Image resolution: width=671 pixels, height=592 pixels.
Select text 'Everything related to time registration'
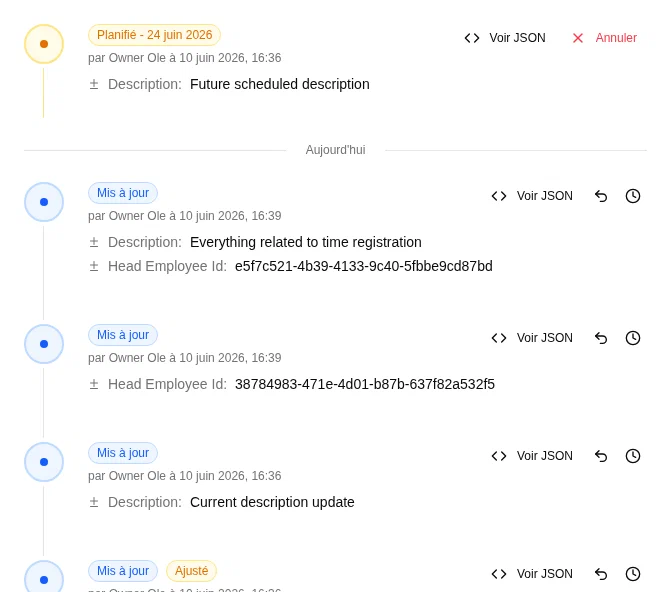pos(306,242)
